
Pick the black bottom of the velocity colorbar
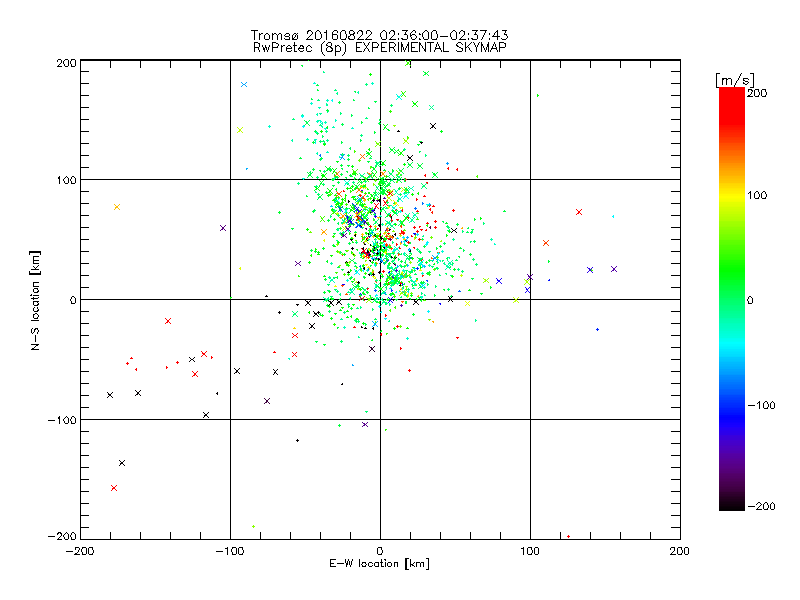[x=732, y=503]
